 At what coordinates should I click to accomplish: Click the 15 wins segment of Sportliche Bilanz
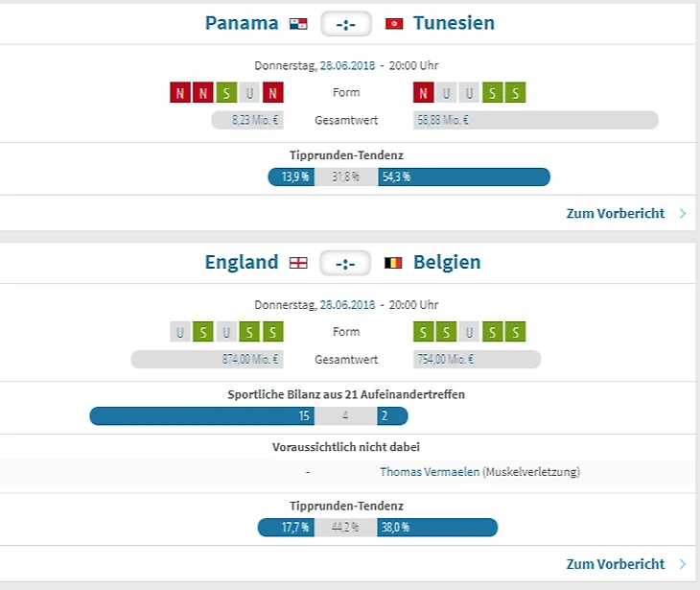202,416
